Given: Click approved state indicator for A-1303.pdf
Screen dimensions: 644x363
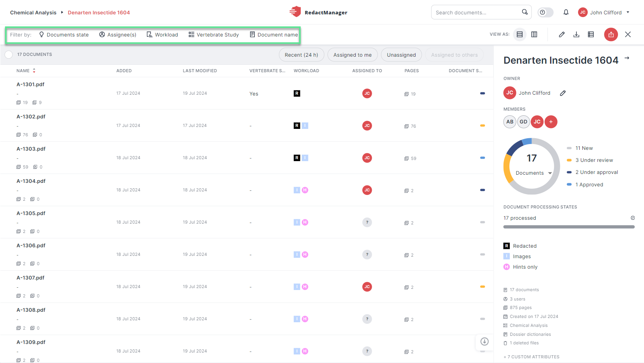Looking at the screenshot, I should pos(483,158).
